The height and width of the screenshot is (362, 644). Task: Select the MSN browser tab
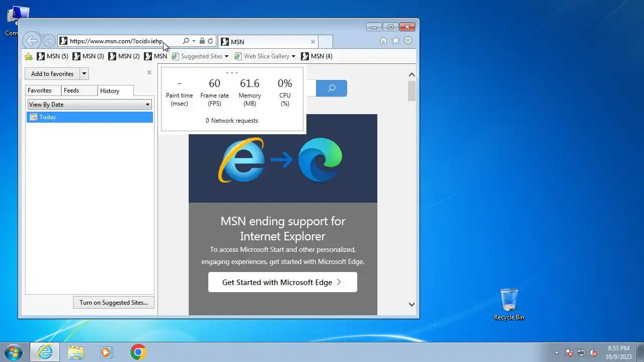(269, 42)
